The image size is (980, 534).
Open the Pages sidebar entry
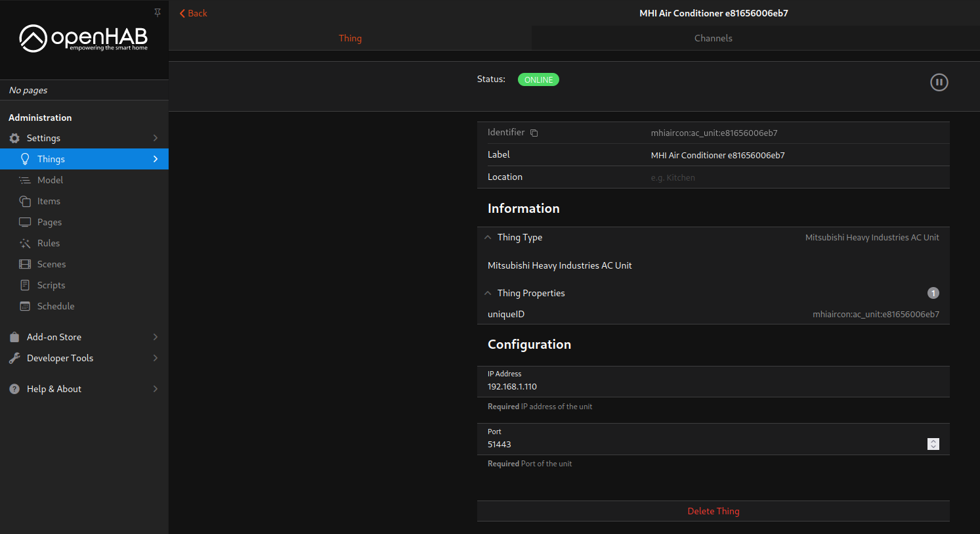49,222
